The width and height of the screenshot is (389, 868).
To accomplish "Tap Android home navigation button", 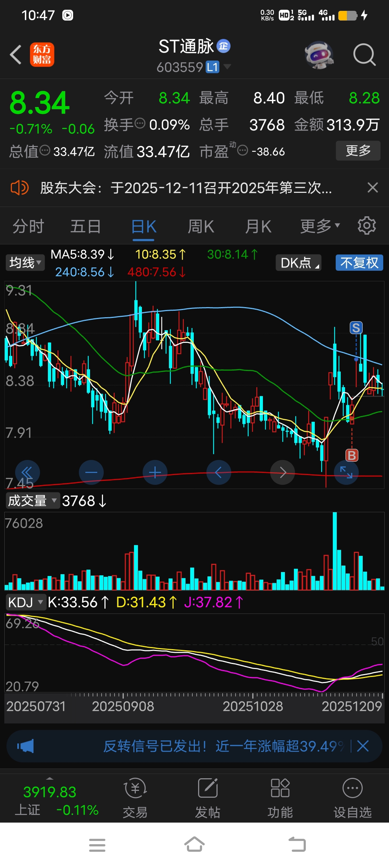I will click(194, 845).
